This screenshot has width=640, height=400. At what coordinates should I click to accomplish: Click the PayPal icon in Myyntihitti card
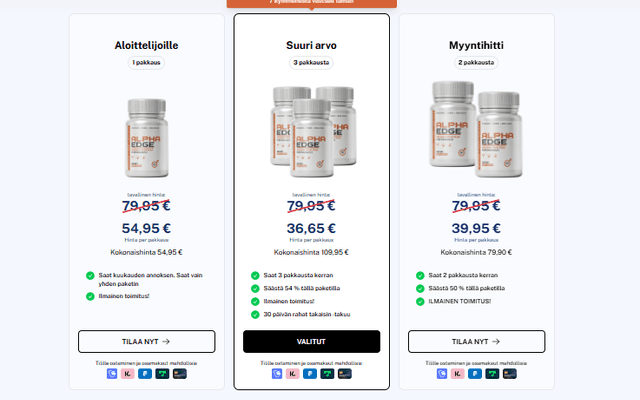(475, 373)
